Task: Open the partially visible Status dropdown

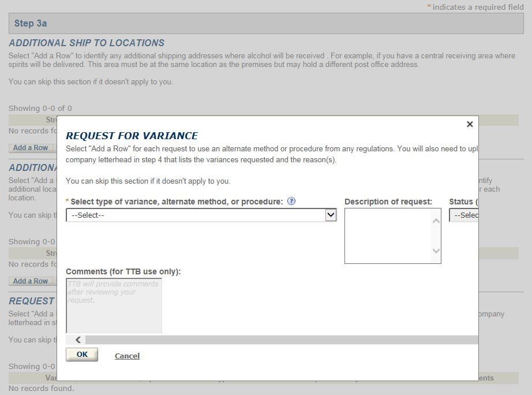Action: click(464, 215)
